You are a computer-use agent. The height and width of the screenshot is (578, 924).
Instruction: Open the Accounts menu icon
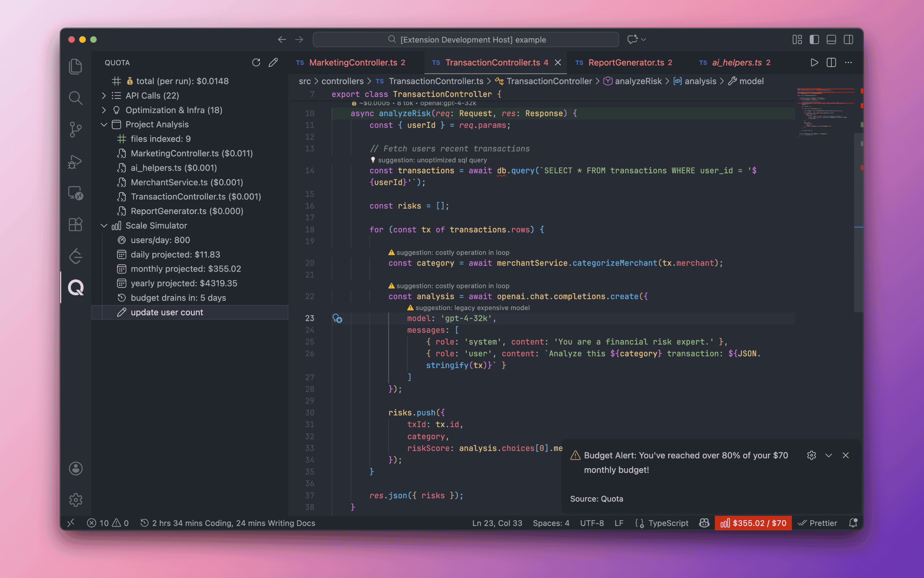coord(76,468)
